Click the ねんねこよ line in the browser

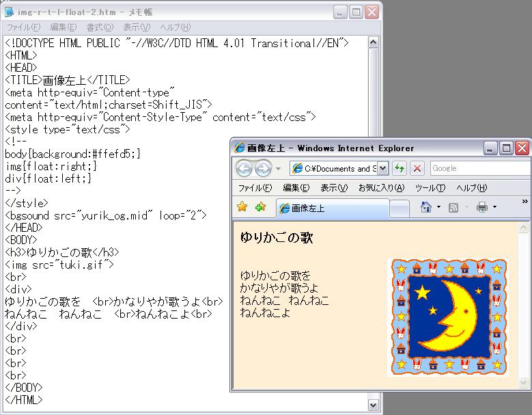click(266, 312)
